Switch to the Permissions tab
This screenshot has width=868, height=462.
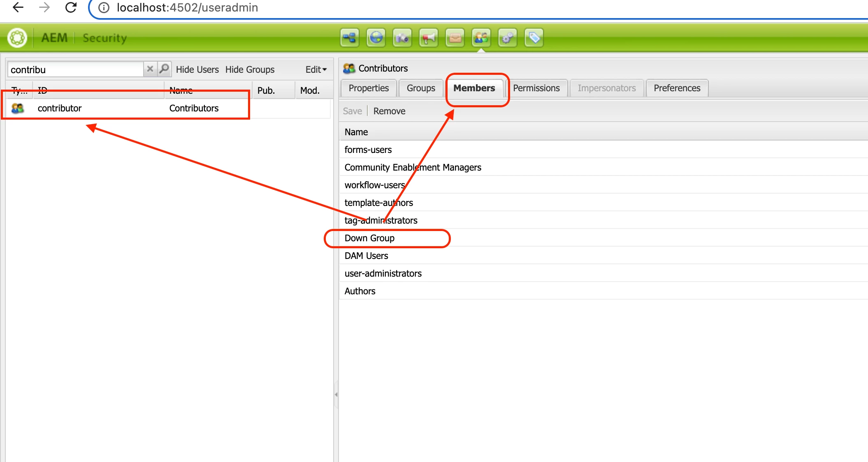[x=536, y=88]
